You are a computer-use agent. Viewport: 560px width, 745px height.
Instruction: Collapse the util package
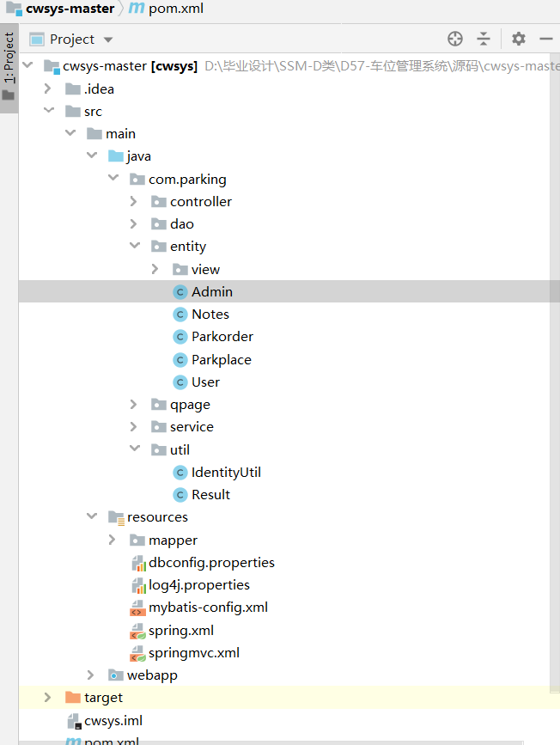[x=133, y=449]
